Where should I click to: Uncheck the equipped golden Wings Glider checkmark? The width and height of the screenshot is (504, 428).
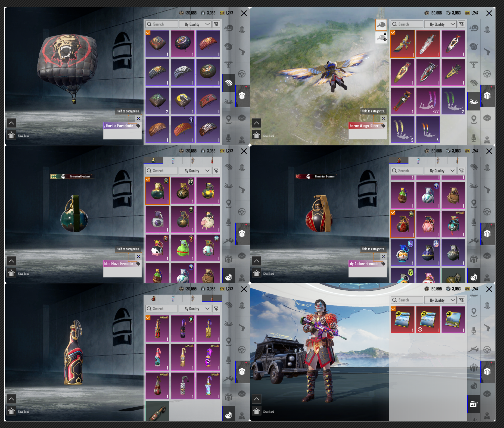point(393,33)
